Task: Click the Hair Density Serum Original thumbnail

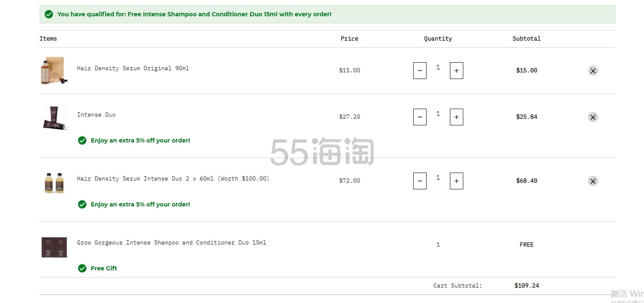Action: [x=54, y=71]
